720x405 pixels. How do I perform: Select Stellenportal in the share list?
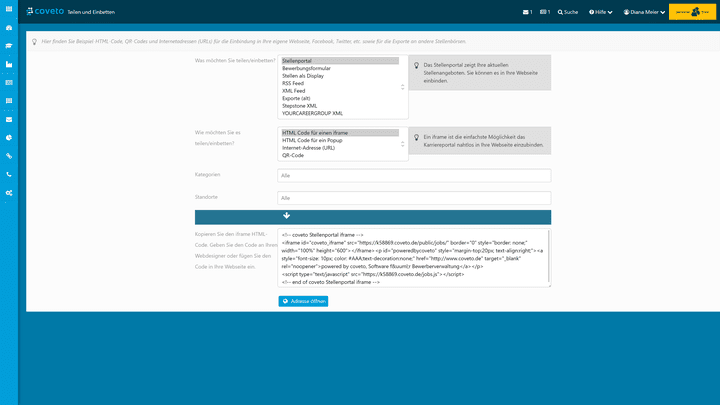[x=340, y=61]
